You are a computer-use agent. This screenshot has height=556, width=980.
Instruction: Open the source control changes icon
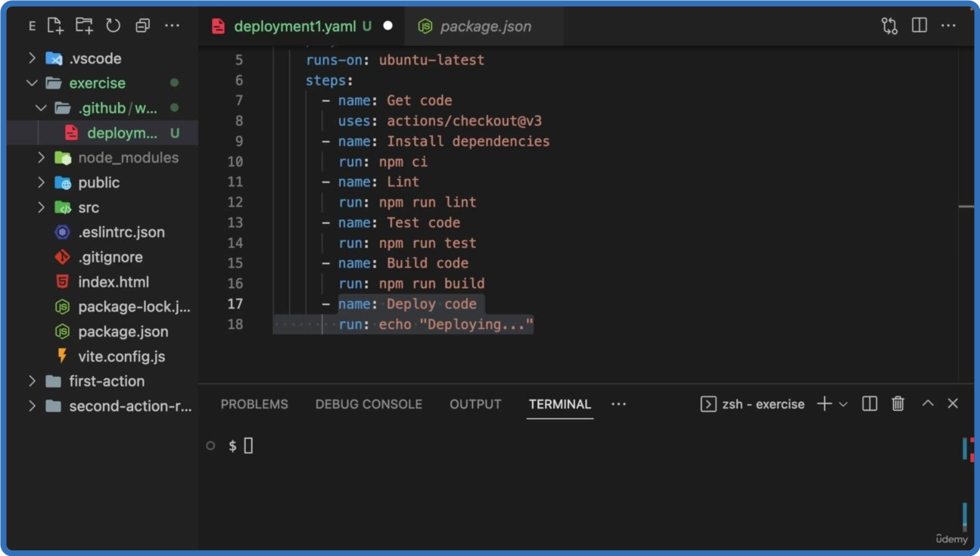tap(889, 26)
